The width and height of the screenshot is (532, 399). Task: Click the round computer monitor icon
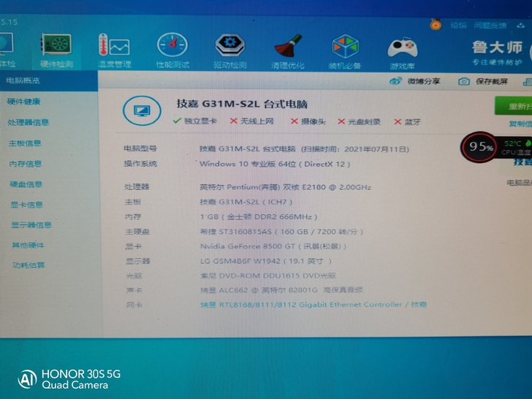(142, 110)
